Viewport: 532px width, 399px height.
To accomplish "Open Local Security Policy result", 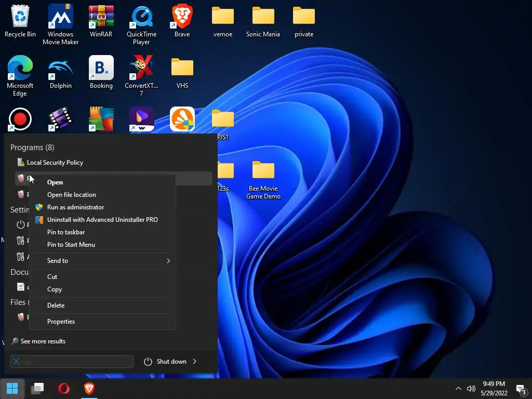I will (113, 163).
